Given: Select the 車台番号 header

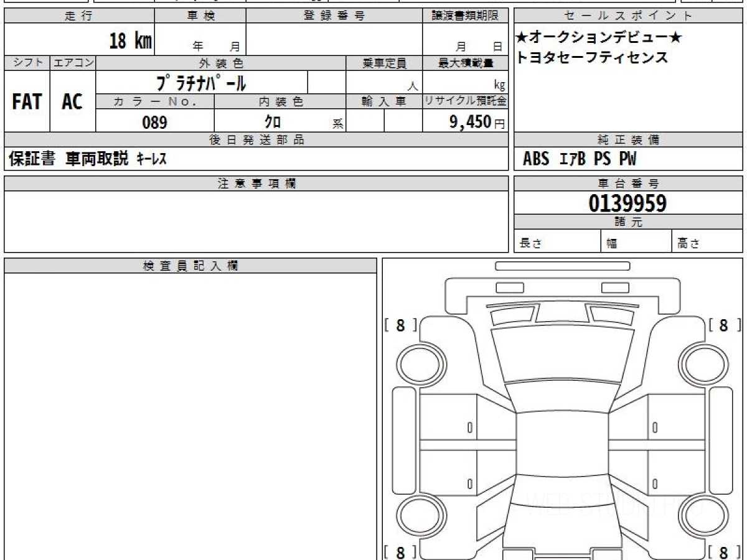Looking at the screenshot, I should tap(628, 184).
